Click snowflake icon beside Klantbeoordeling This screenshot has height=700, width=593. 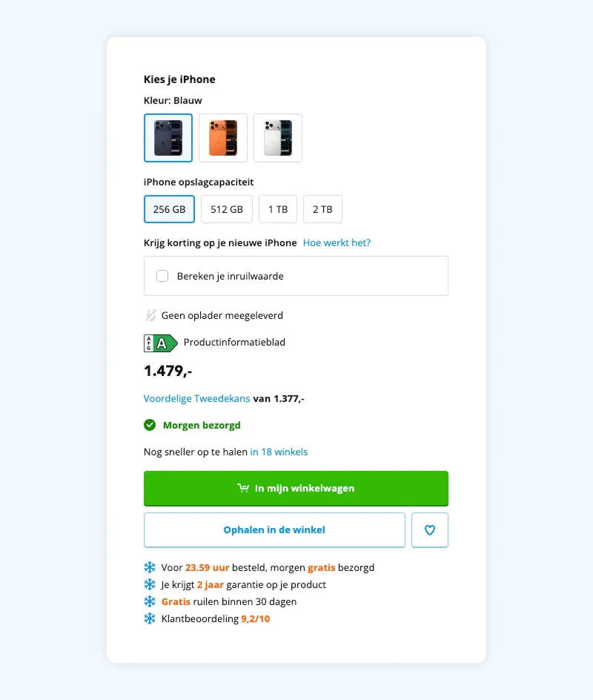[x=150, y=618]
